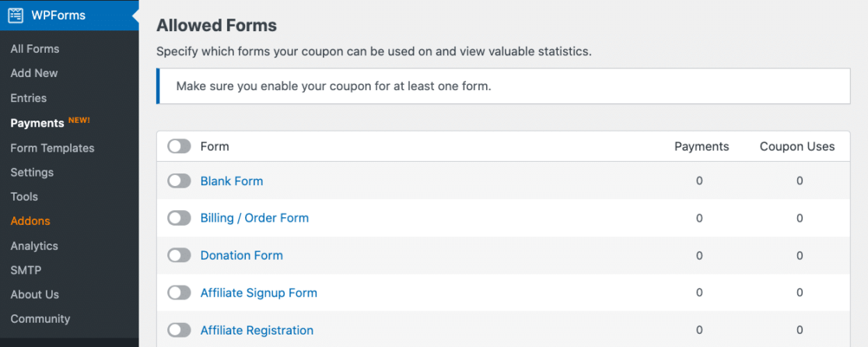
Task: Open All Forms menu item
Action: point(35,49)
